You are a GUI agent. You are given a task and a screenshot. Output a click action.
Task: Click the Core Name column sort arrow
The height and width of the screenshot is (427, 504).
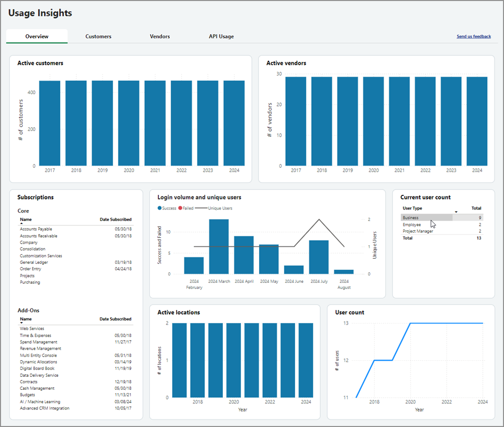pyautogui.click(x=22, y=223)
